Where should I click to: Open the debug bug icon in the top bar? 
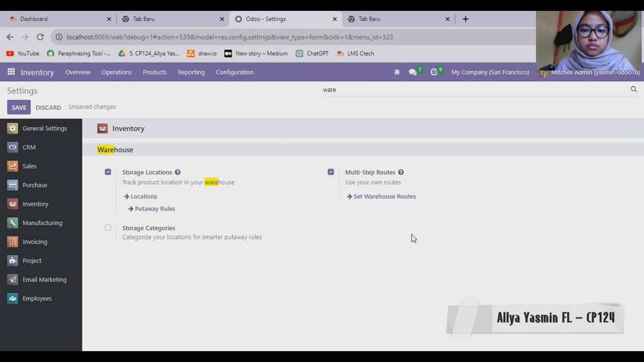397,71
